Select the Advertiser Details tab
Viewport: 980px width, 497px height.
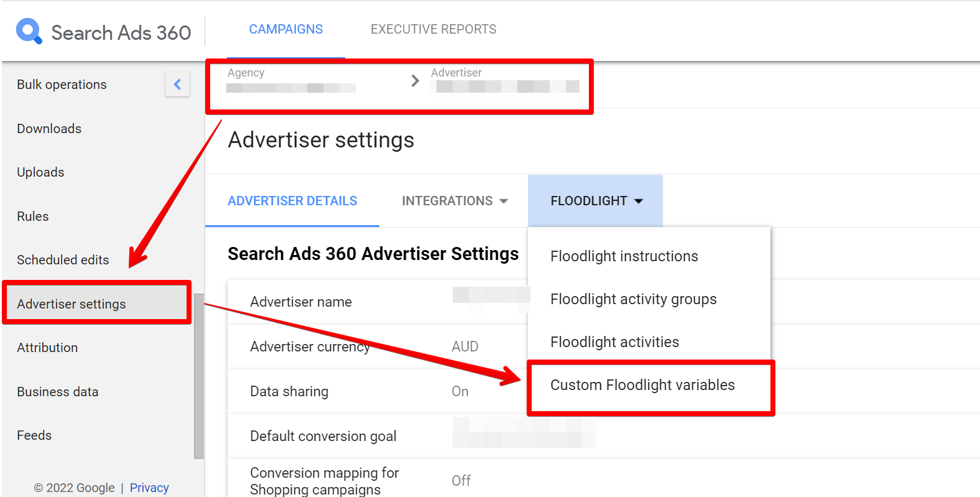click(x=292, y=201)
